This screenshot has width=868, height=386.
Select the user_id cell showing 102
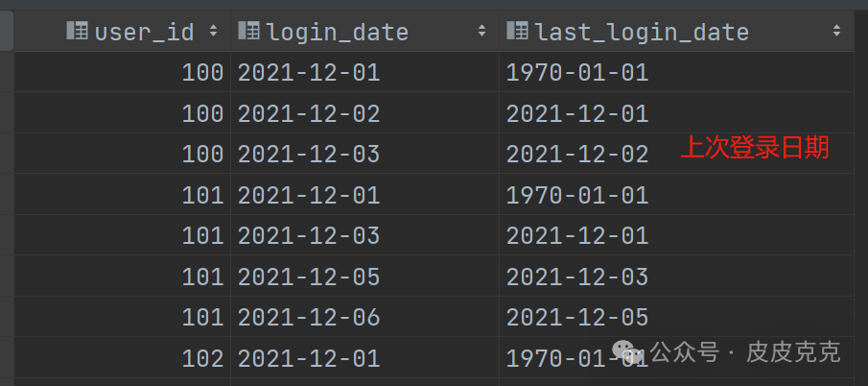123,358
